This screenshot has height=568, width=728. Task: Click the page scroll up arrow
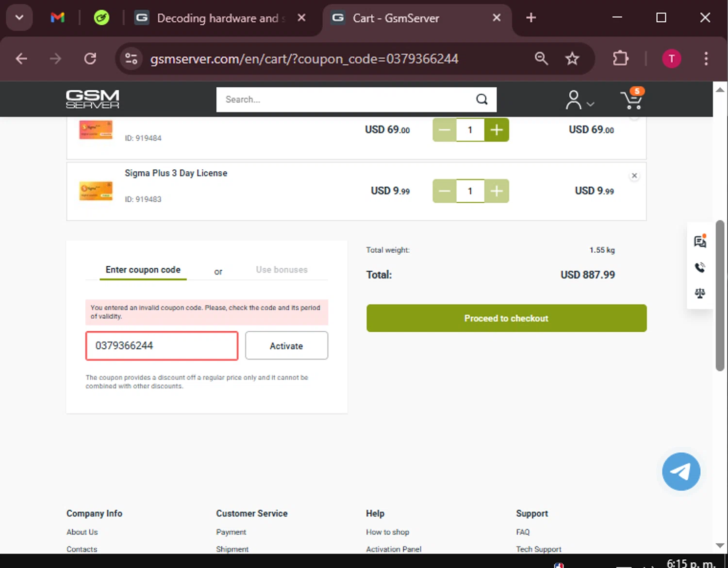(720, 90)
